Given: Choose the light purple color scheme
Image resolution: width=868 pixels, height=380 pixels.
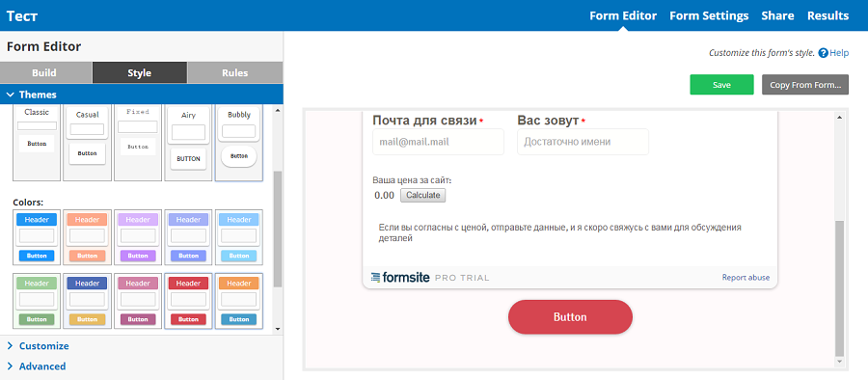Looking at the screenshot, I should [138, 237].
